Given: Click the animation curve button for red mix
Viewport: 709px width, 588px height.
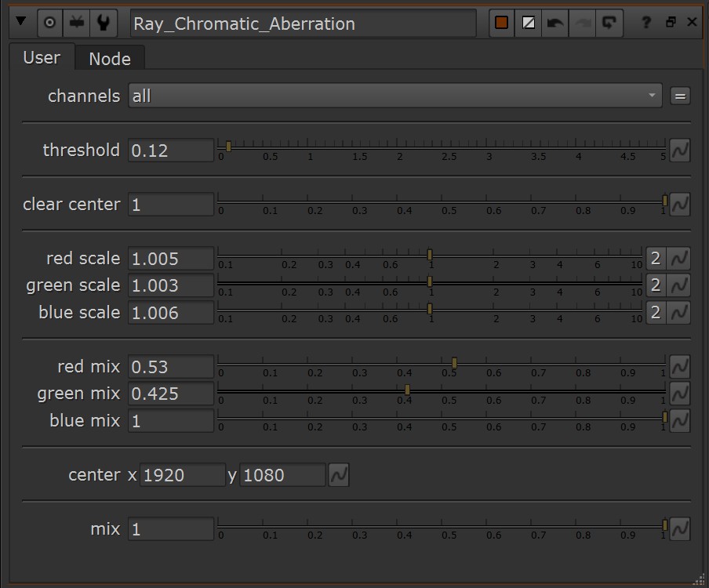Looking at the screenshot, I should (x=679, y=366).
